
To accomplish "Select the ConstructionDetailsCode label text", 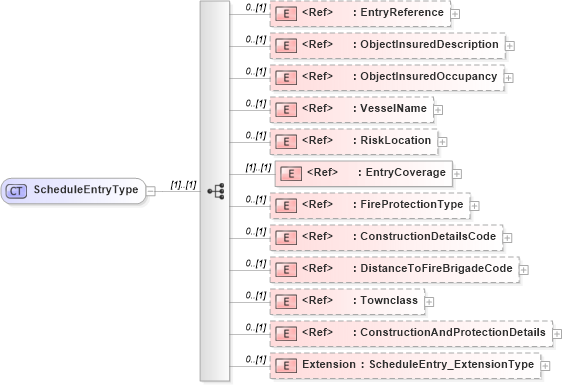I will click(428, 236).
